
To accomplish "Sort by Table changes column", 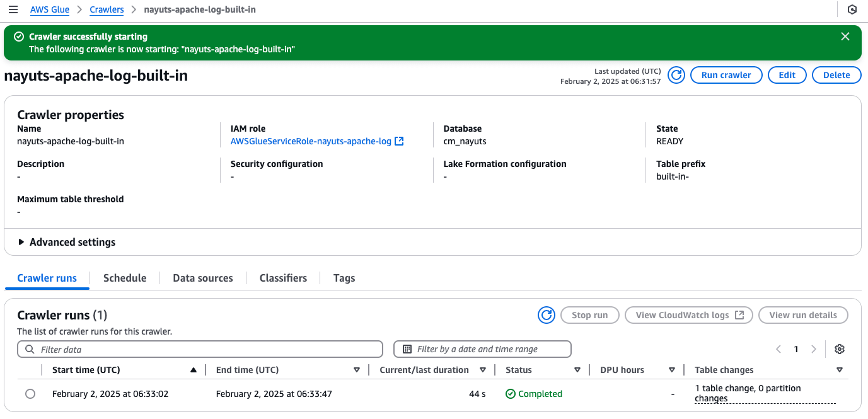I will (x=840, y=370).
